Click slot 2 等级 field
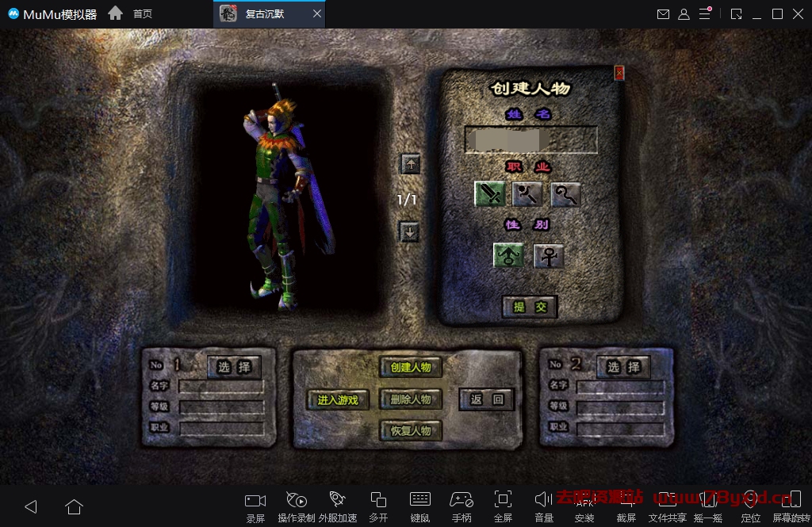The width and height of the screenshot is (812, 527). (620, 407)
